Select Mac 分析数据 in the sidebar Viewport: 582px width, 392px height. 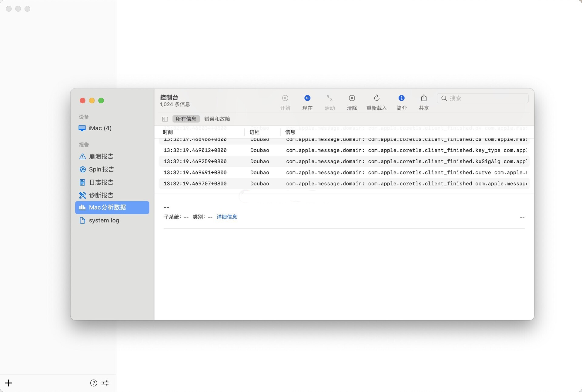pos(112,208)
